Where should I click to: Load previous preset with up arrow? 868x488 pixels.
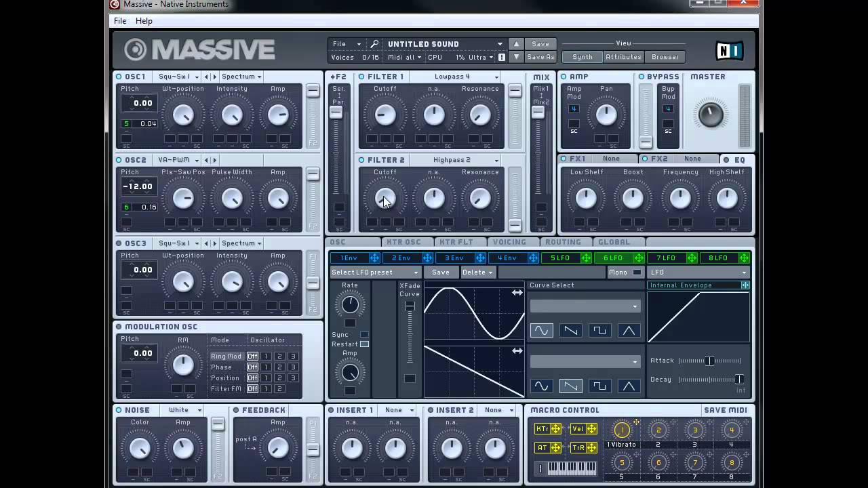516,44
